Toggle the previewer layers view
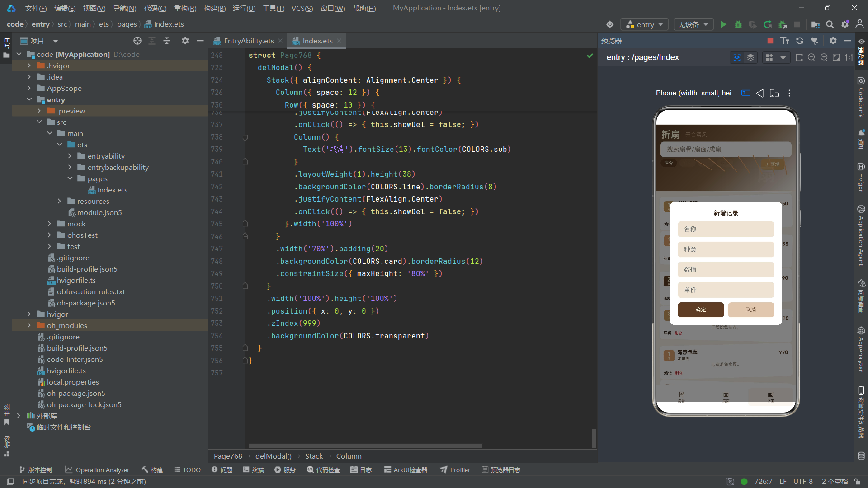 pyautogui.click(x=750, y=57)
